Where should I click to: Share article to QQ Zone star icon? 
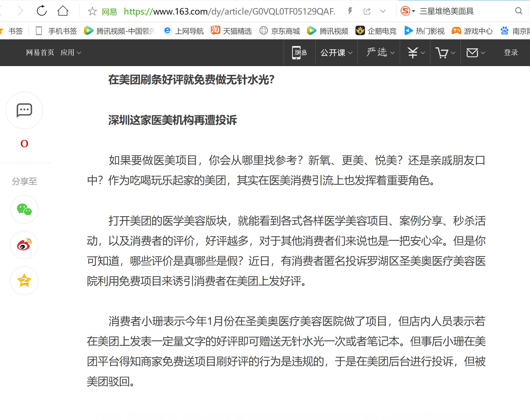pos(24,281)
